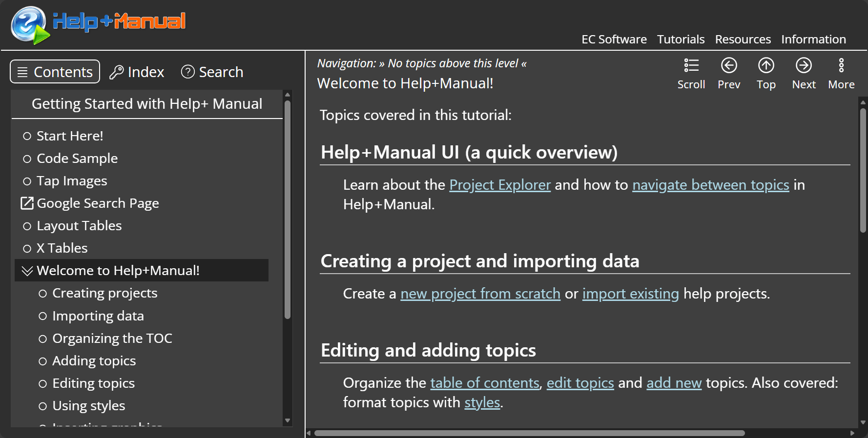The image size is (868, 438).
Task: Click the topic pane scroll-down arrow
Action: click(863, 422)
